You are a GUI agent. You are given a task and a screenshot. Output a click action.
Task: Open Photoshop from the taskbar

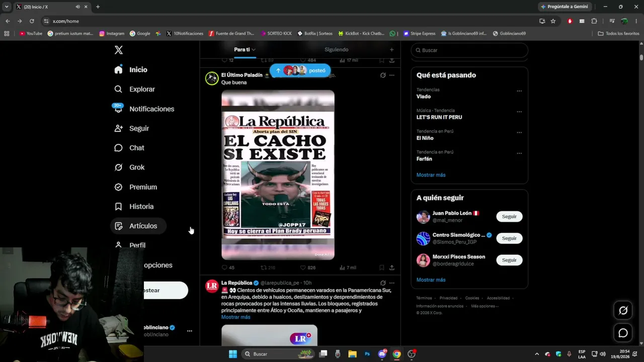pos(367,354)
